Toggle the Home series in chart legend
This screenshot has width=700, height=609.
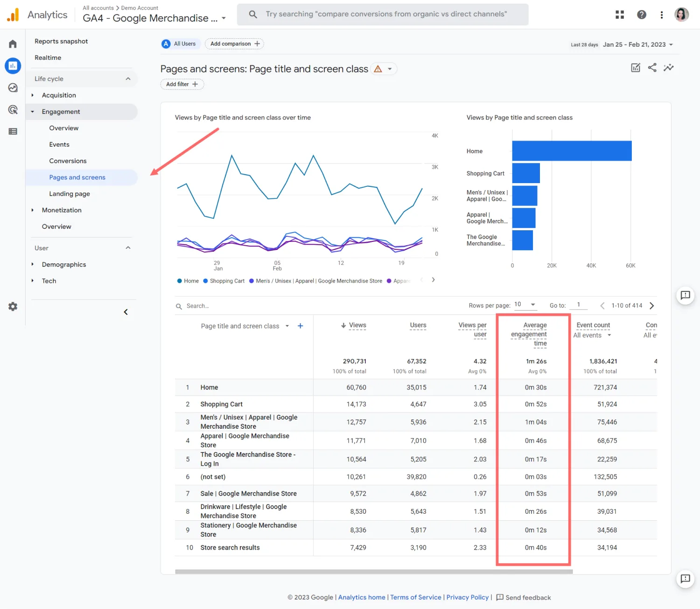(188, 281)
